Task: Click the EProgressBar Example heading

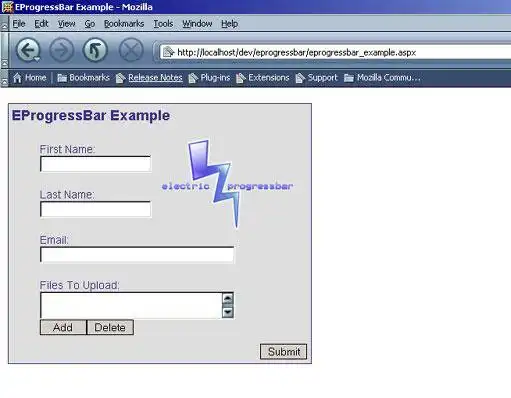Action: (x=91, y=116)
